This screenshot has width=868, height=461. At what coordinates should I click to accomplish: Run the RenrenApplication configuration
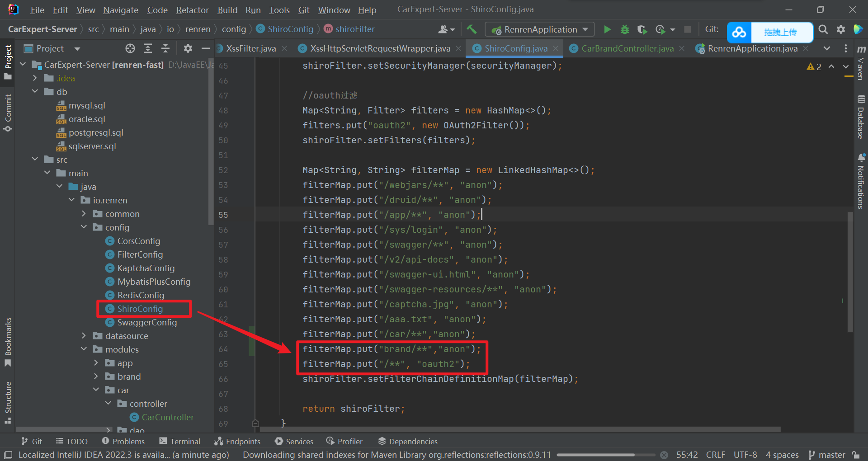(607, 29)
